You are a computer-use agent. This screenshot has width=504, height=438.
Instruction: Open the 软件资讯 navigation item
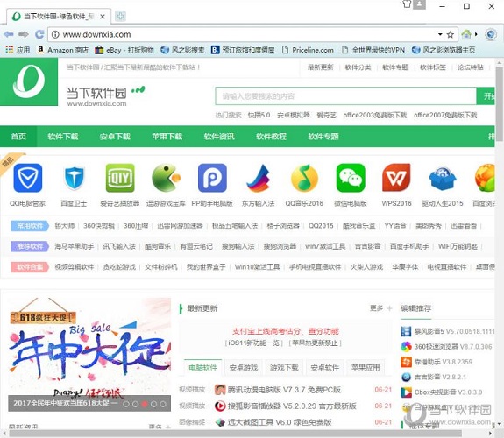[x=219, y=137]
